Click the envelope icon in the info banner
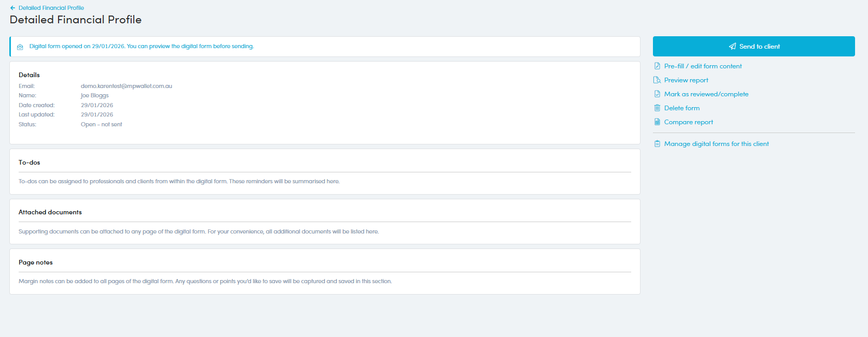 (x=20, y=47)
